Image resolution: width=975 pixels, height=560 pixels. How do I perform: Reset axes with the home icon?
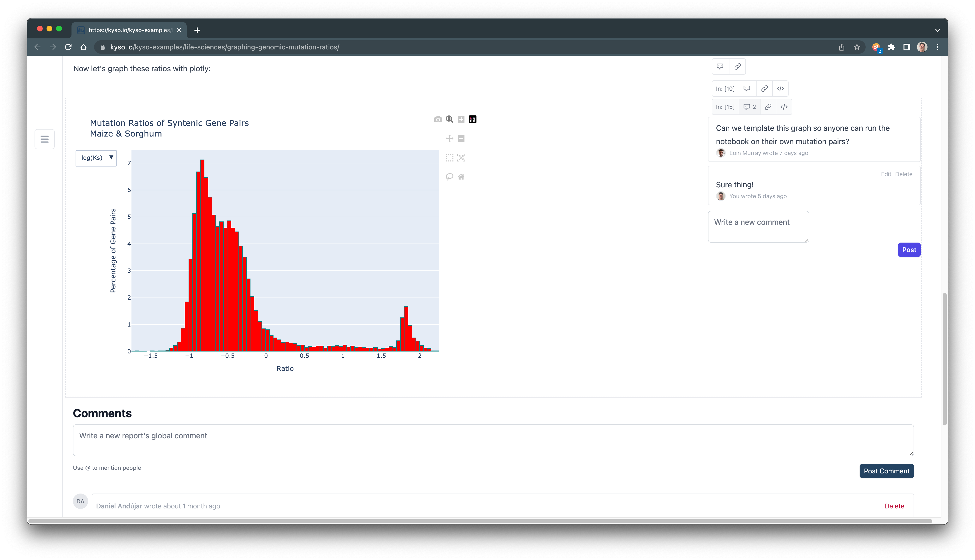(461, 177)
